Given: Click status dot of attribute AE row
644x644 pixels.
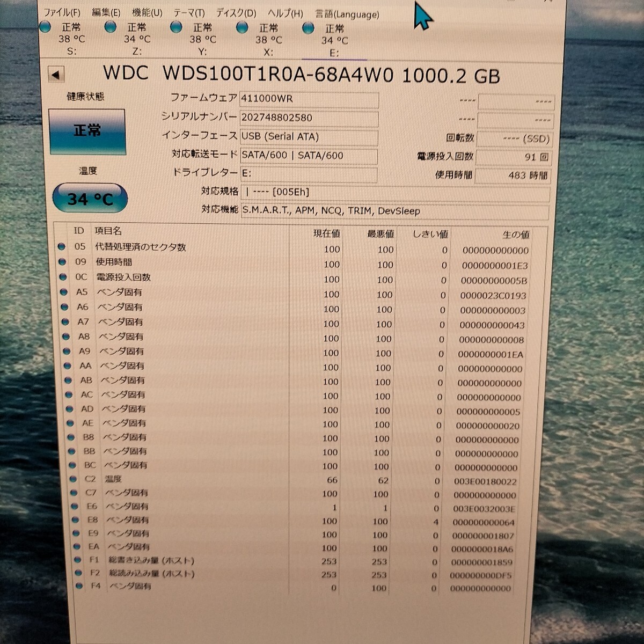Looking at the screenshot, I should pos(70,423).
